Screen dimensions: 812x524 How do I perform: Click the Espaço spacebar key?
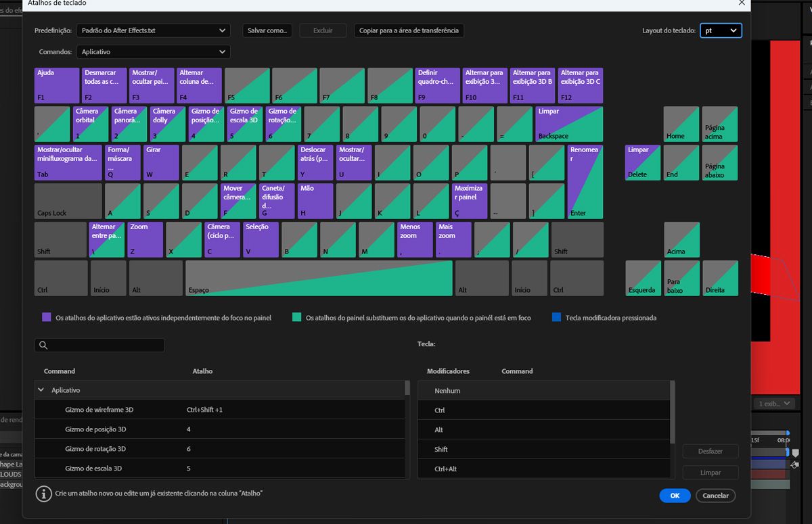[321, 278]
